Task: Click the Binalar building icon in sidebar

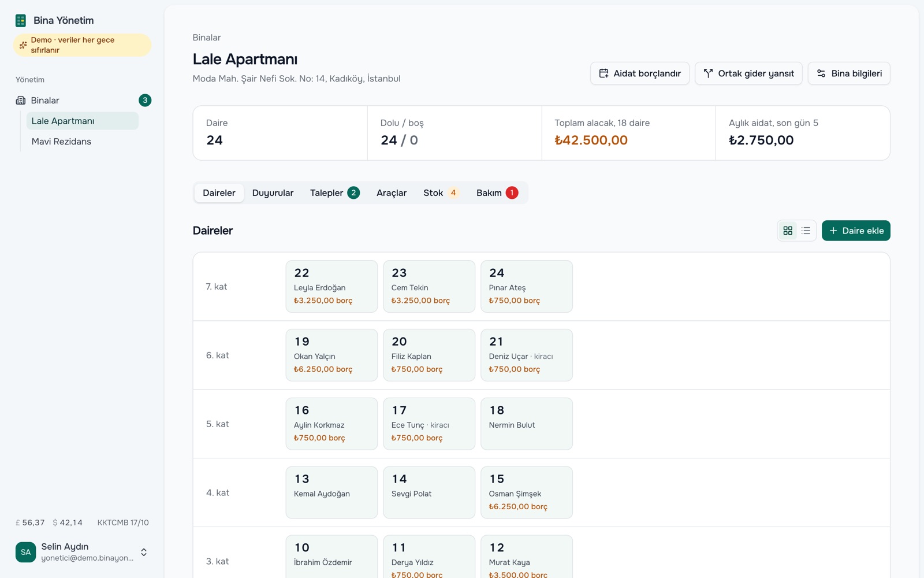Action: pos(21,101)
